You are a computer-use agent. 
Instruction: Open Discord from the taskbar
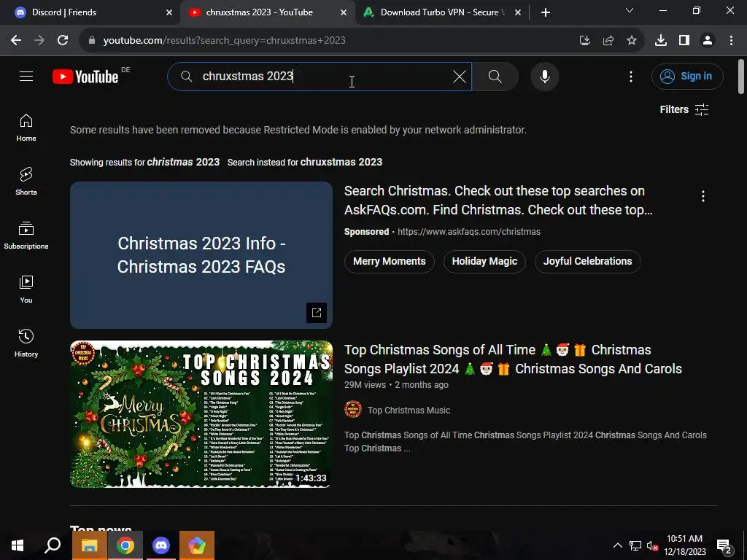coord(161,545)
